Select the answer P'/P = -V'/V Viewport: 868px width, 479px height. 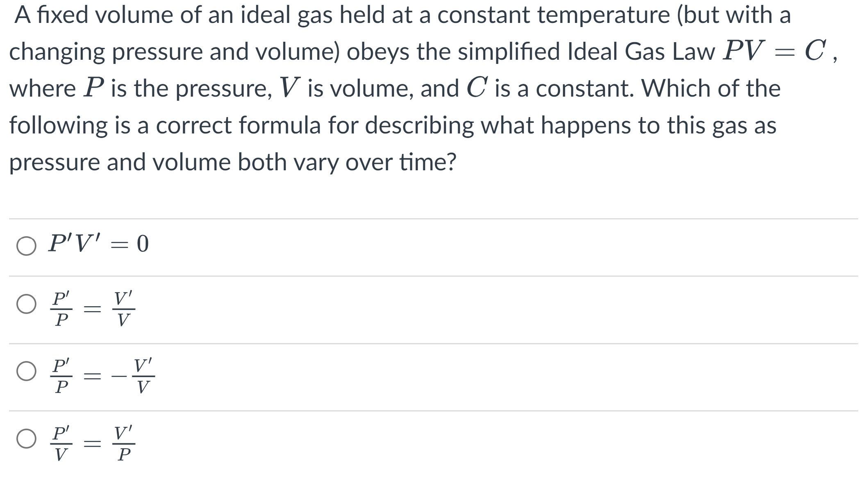(x=26, y=372)
